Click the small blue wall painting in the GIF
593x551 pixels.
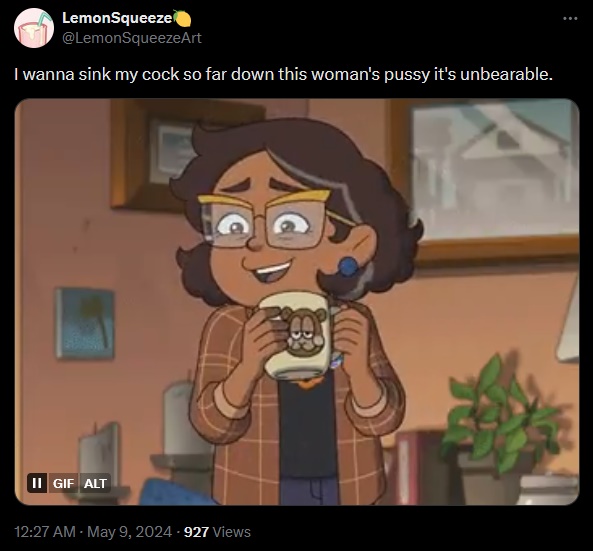click(85, 324)
